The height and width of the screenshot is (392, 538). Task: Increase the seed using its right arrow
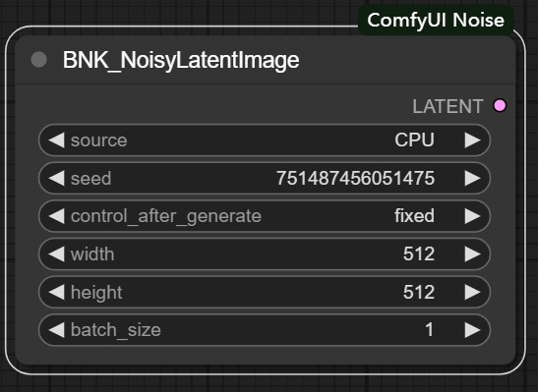[x=472, y=178]
